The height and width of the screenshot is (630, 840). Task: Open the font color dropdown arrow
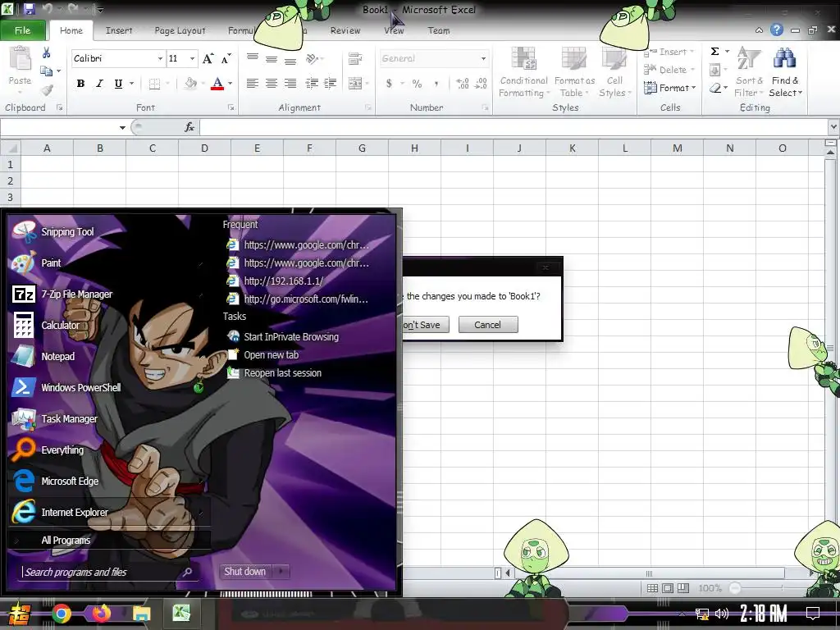pos(231,83)
